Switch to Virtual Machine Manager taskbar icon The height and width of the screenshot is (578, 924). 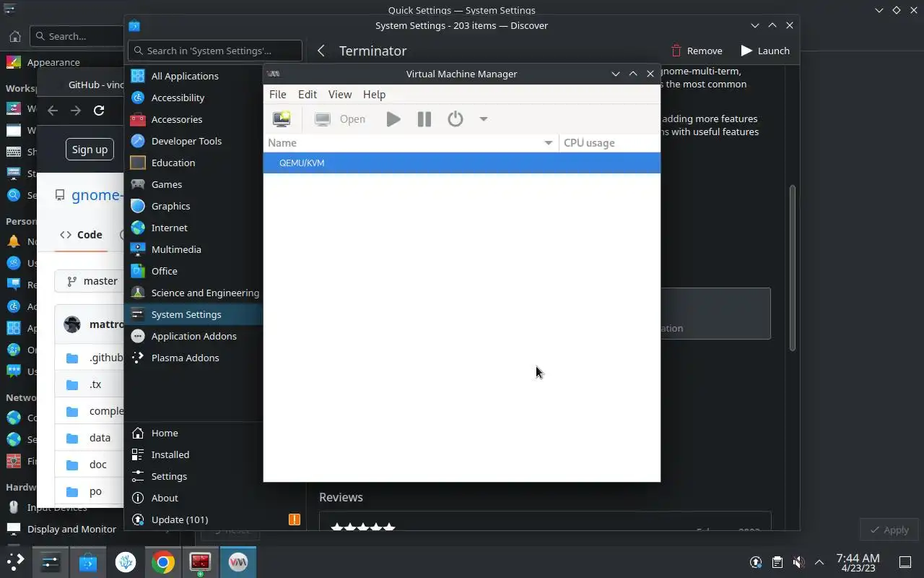(238, 561)
